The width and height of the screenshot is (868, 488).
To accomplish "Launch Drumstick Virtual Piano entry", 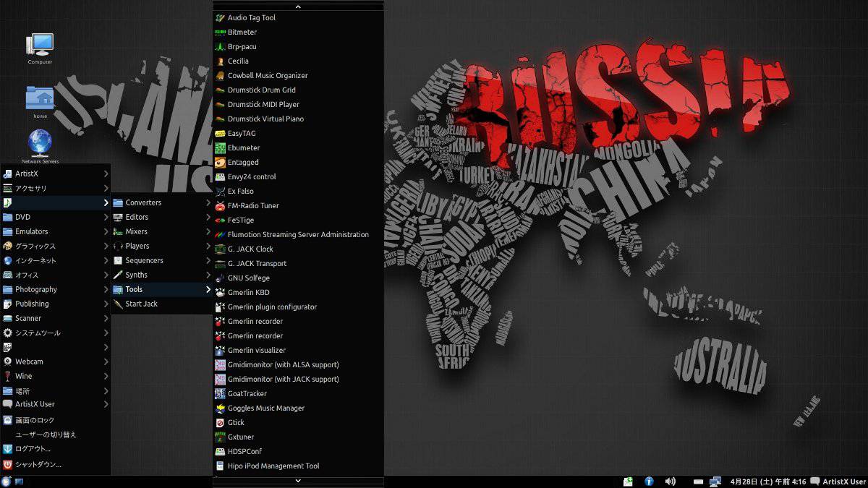I will click(x=298, y=119).
